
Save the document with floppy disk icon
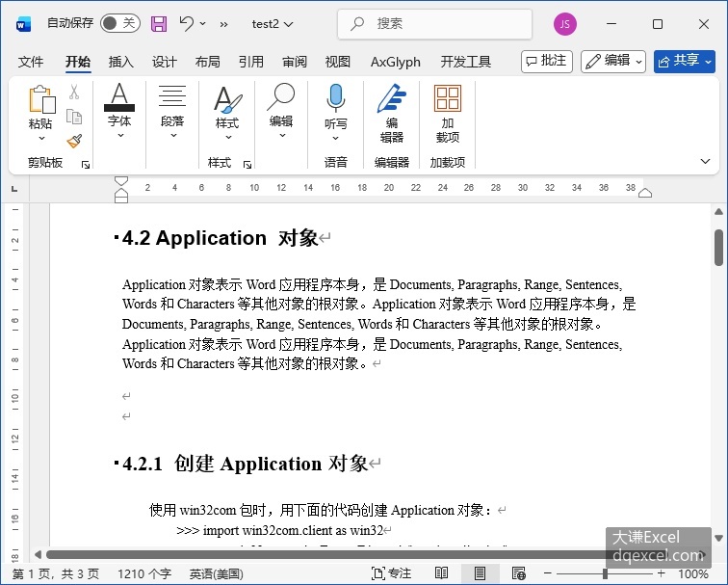159,24
